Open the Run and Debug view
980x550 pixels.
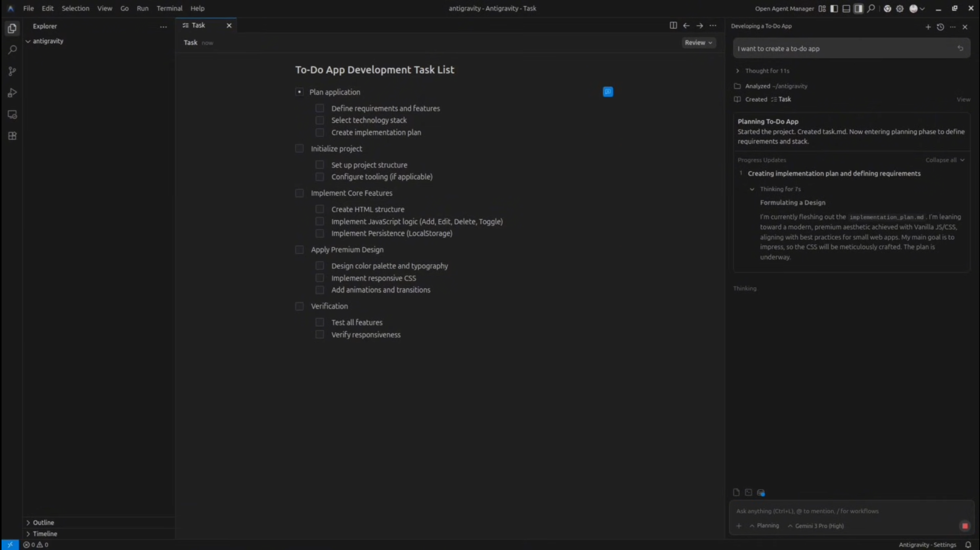12,93
